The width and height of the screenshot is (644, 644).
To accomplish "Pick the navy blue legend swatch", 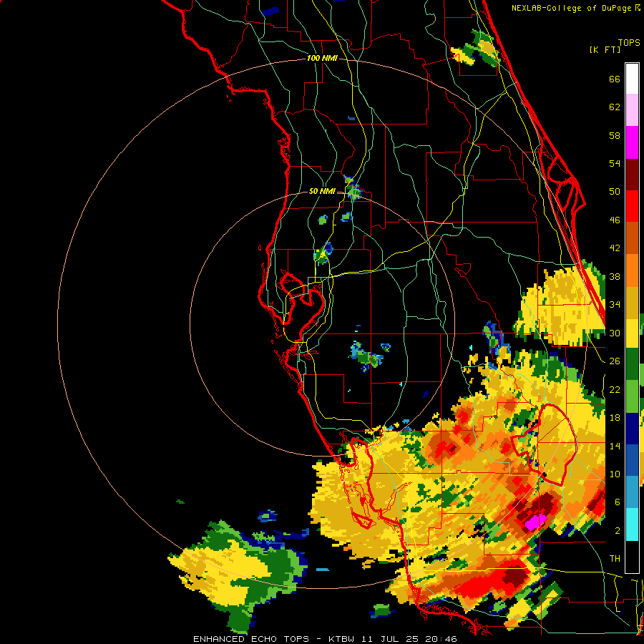I will pos(632,429).
